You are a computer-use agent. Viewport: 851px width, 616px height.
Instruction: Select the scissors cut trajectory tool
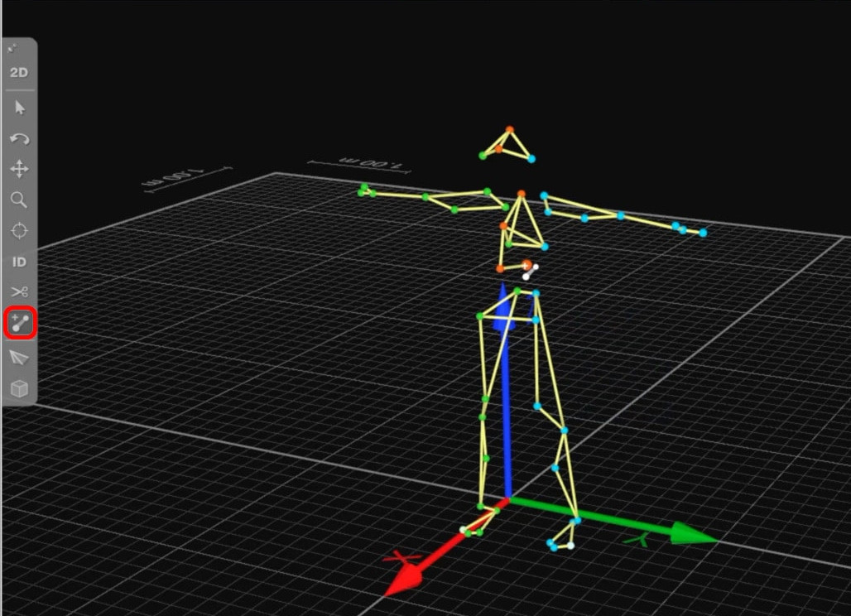19,291
